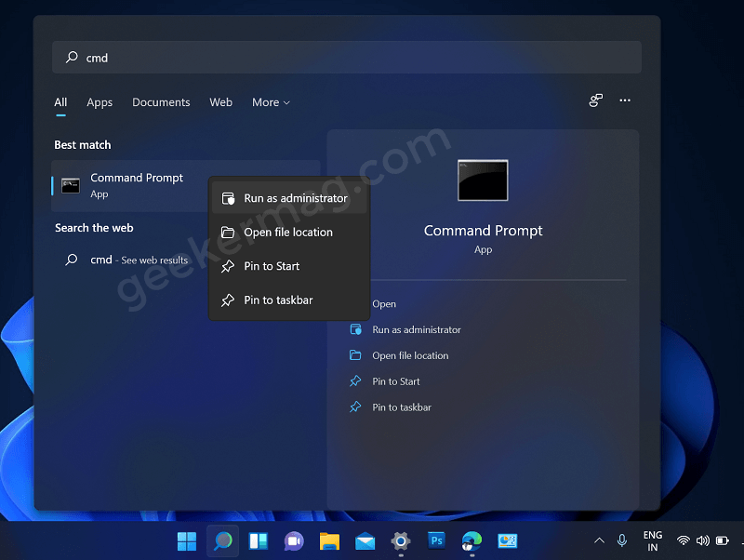Select the All search tab
744x560 pixels.
coord(60,102)
